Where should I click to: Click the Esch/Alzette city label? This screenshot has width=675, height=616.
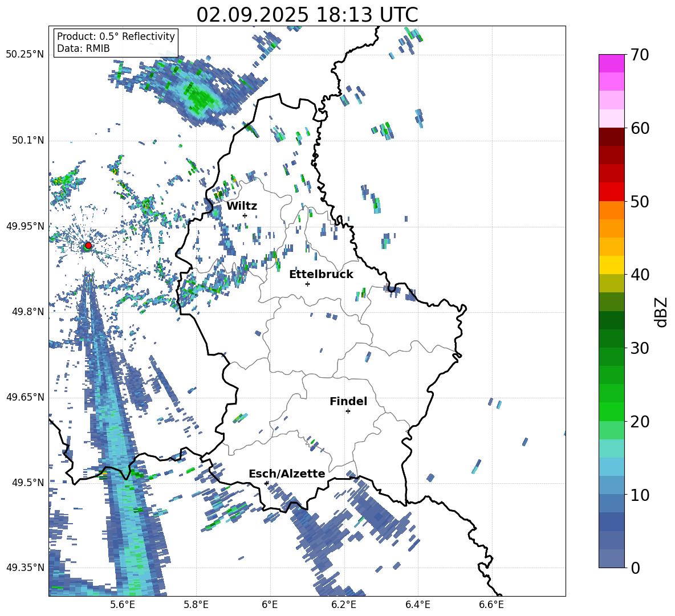pos(287,474)
